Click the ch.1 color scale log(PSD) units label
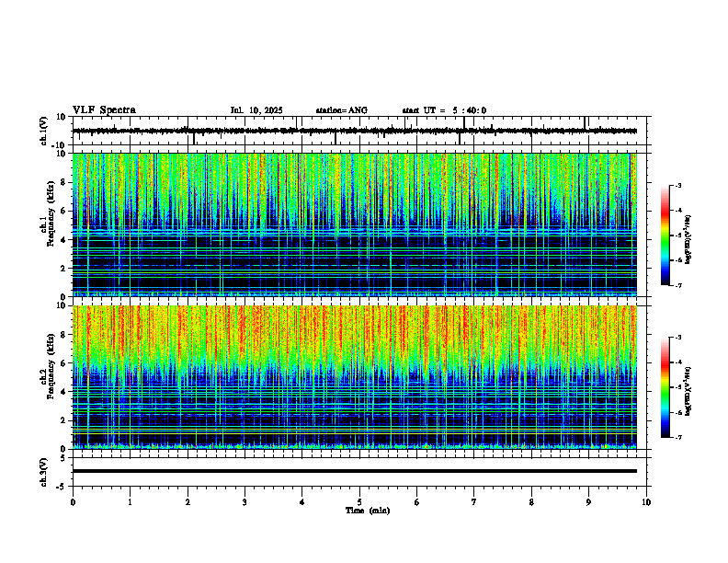Screen dimensions: 728x563 (x=688, y=239)
